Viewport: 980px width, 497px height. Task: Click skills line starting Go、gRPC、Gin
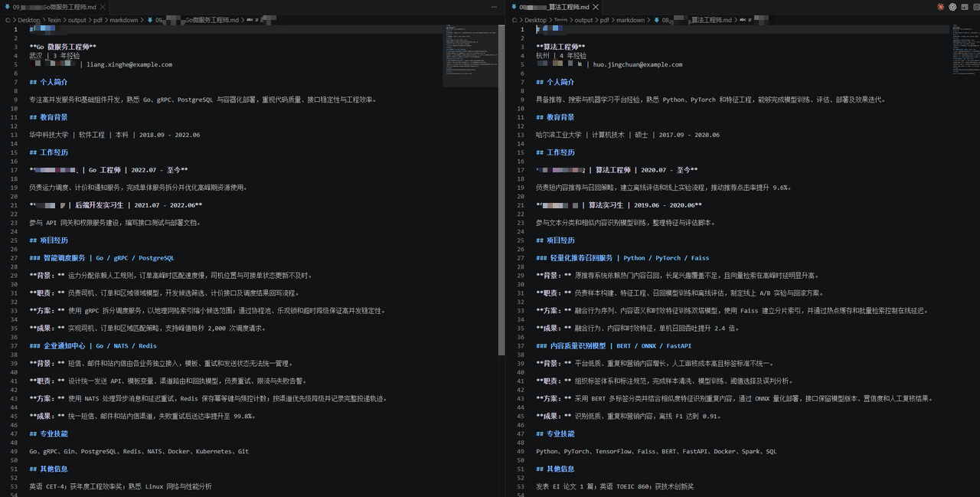coord(139,452)
